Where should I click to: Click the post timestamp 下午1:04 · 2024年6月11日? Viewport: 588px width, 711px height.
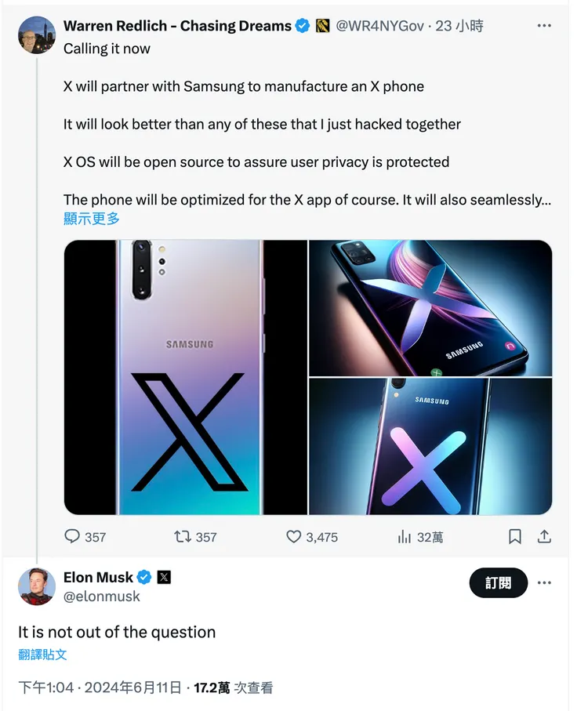(100, 688)
